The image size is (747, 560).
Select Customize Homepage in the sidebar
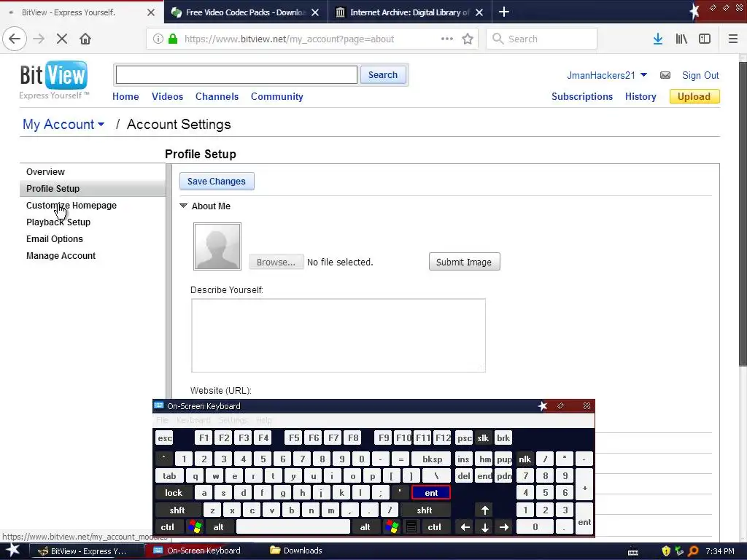coord(71,205)
